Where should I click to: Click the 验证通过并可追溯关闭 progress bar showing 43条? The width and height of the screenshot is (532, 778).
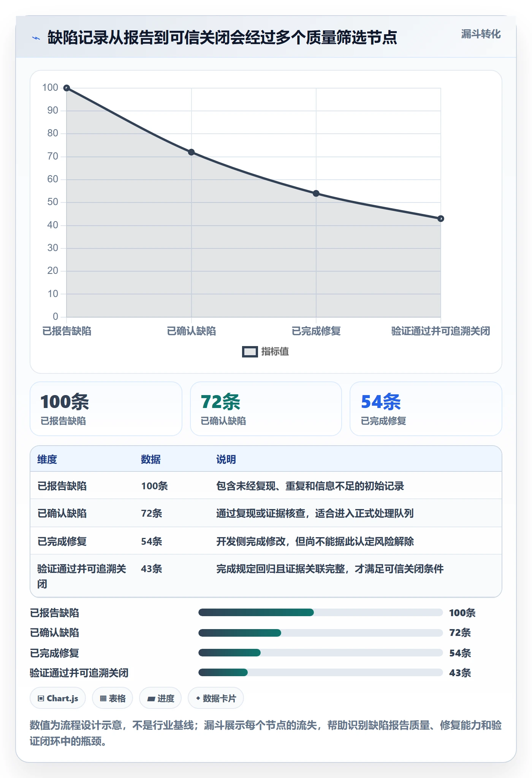tap(321, 672)
